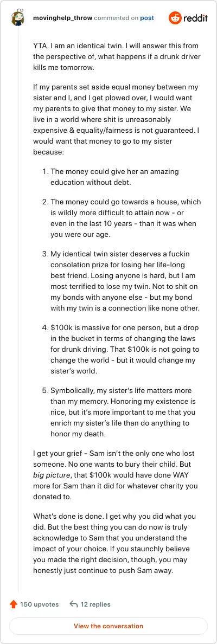Click the movinghelp_throw user avatar
Screen dimensions: 217x644
point(18,18)
